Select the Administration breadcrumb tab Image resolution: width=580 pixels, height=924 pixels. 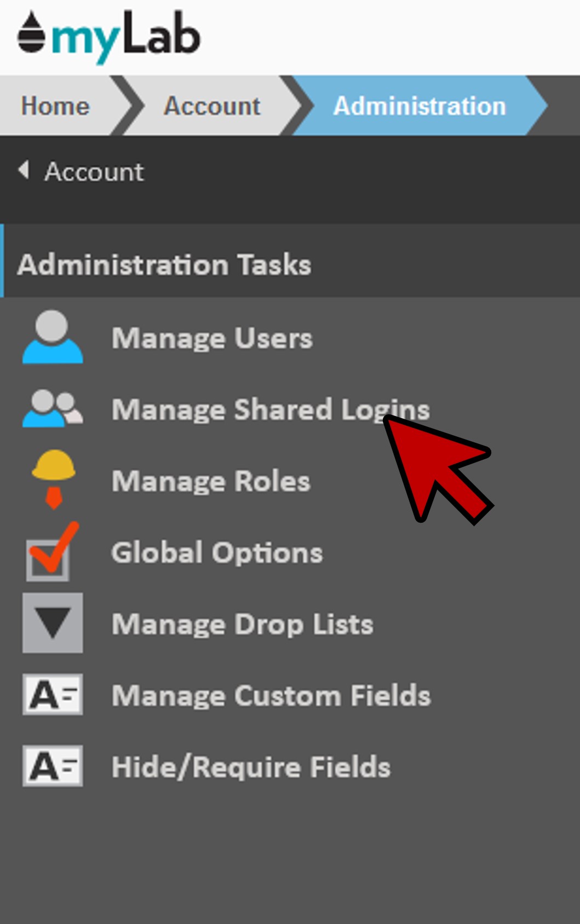coord(419,106)
